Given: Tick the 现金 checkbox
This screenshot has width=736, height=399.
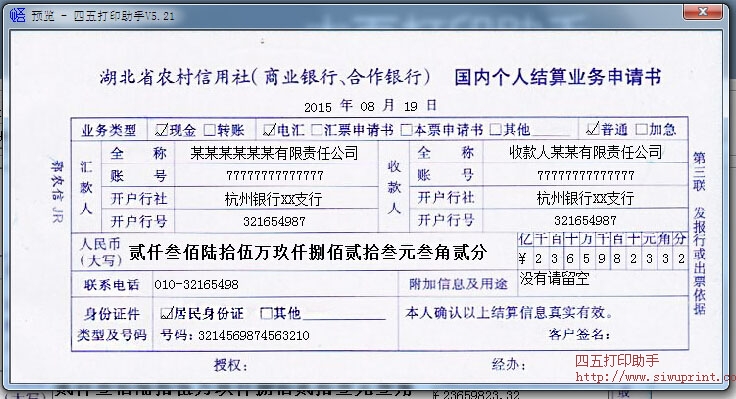Looking at the screenshot, I should pos(161,130).
